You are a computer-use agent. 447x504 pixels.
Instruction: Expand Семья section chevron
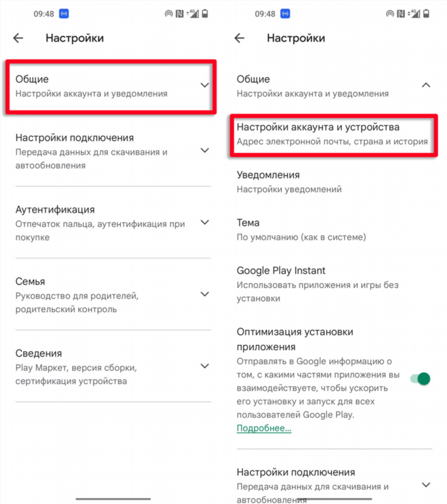(204, 294)
